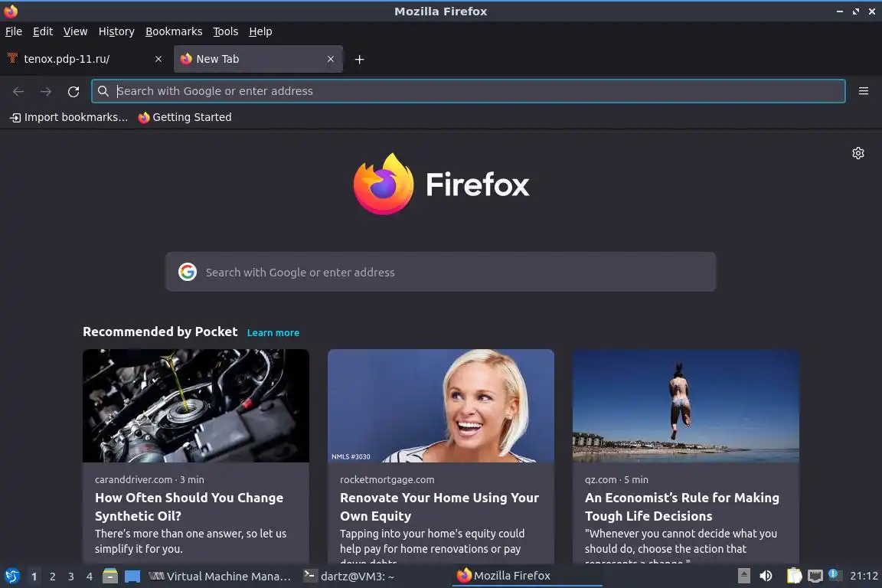Click Import bookmarks toolbar item

[69, 117]
